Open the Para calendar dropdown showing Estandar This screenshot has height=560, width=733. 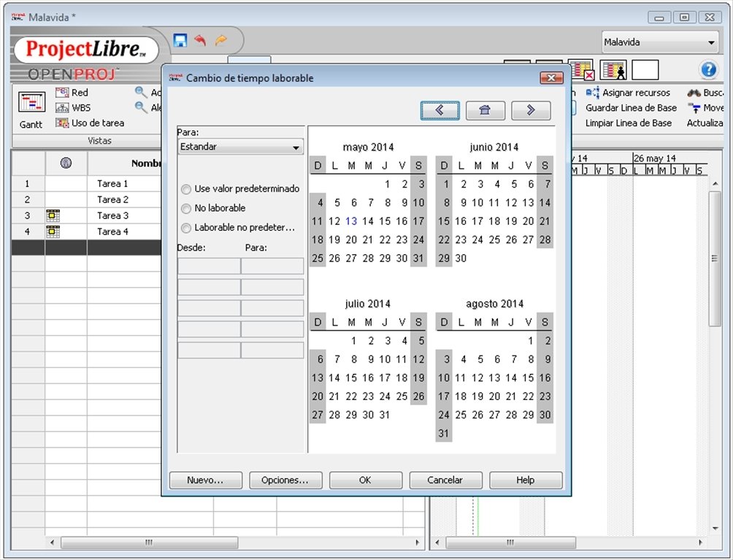241,147
